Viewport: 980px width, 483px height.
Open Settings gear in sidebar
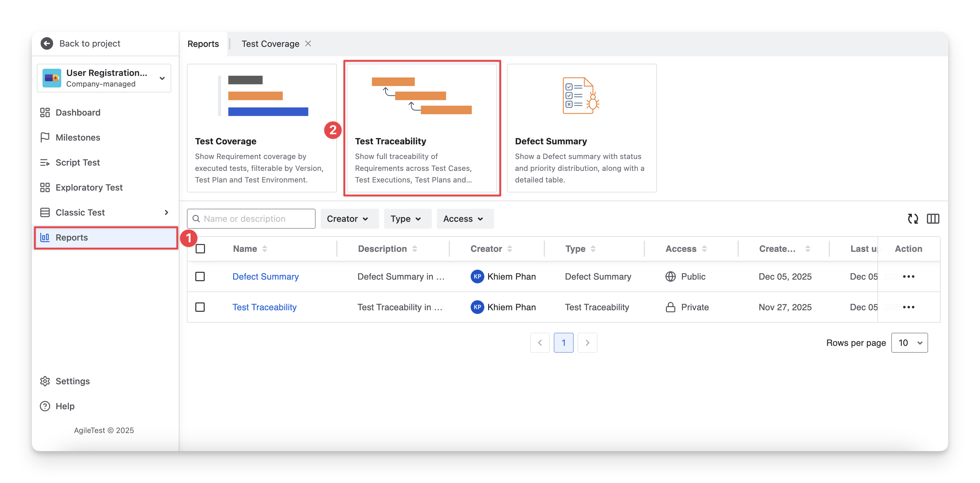click(x=45, y=381)
